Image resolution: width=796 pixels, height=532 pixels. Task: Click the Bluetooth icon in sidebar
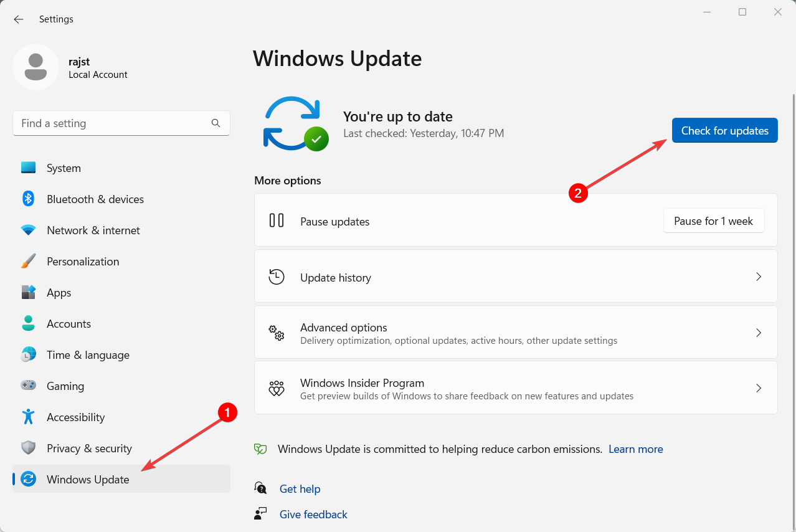click(x=28, y=199)
